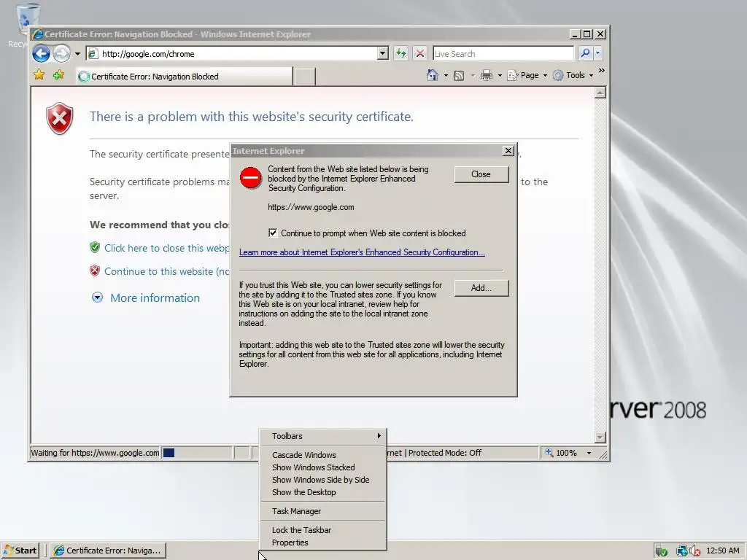Click the Internet Explorer icon in title bar

[x=38, y=34]
